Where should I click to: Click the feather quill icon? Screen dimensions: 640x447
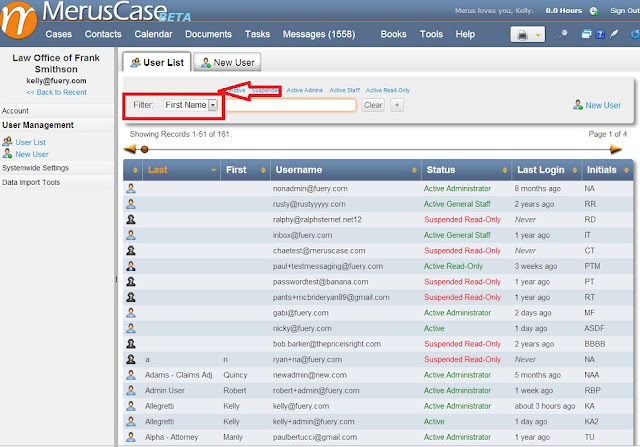(x=614, y=34)
